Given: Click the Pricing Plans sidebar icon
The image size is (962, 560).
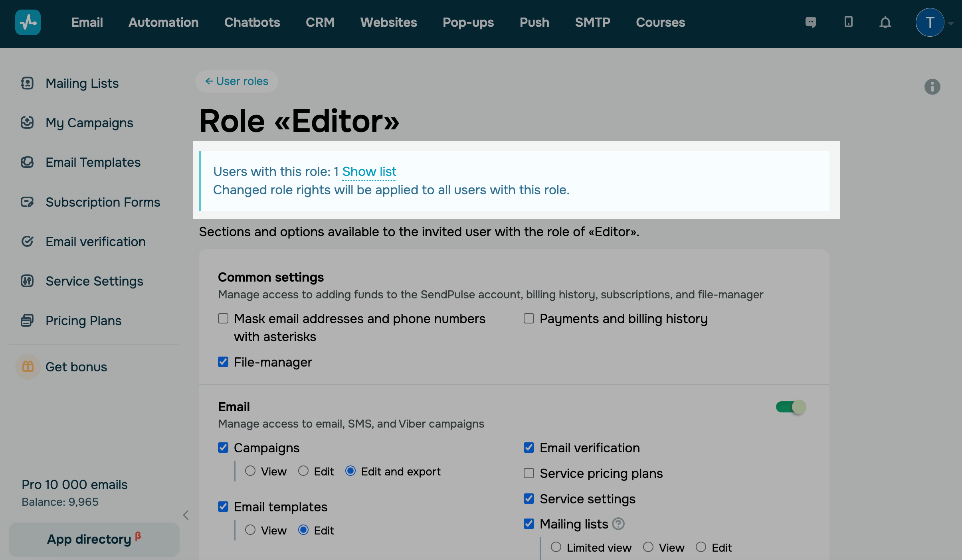Looking at the screenshot, I should [27, 320].
